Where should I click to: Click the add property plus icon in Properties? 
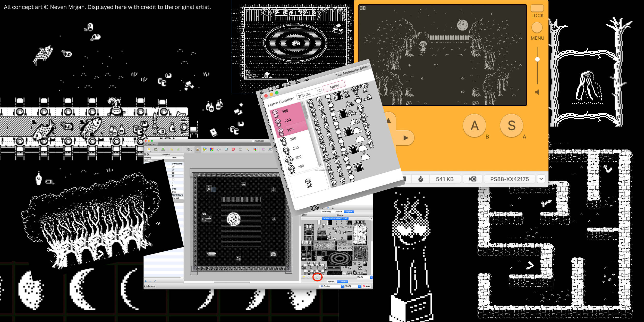[146, 281]
